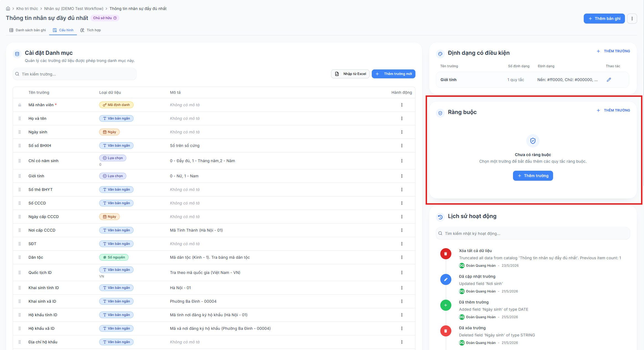
Task: Click THÊM TRƯỜNG link in Ràng buộc header
Action: 613,110
